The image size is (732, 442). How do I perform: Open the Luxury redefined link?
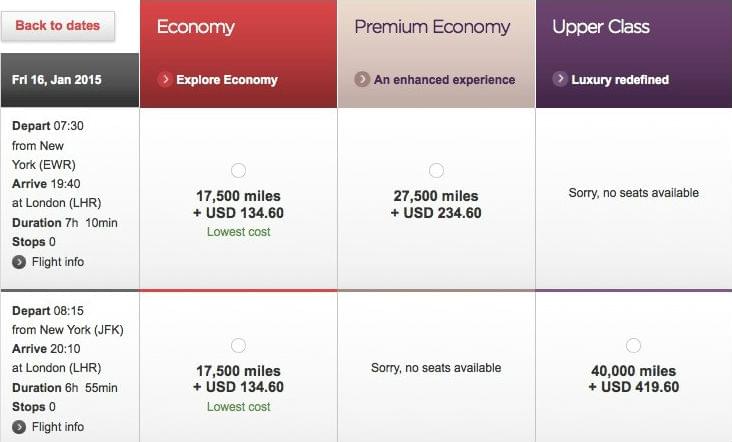tap(620, 80)
